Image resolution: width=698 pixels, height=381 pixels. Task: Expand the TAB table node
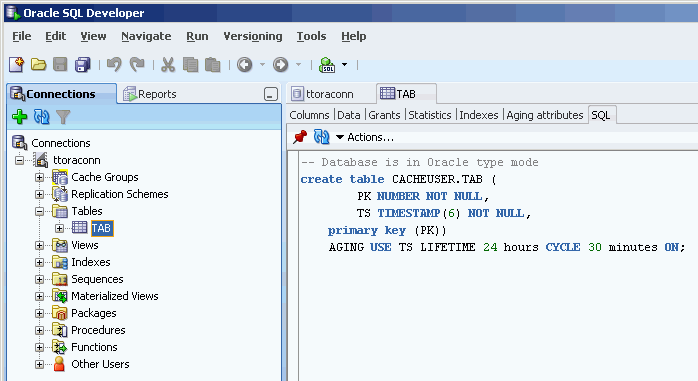click(x=59, y=228)
